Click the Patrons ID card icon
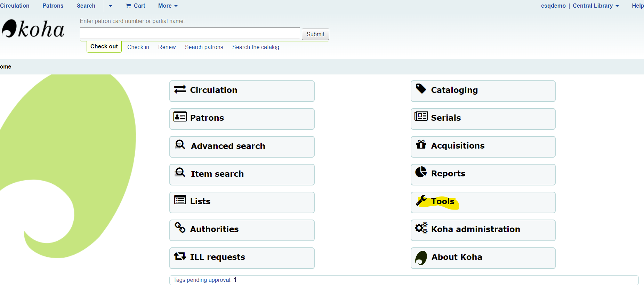This screenshot has width=644, height=286. coord(180,117)
